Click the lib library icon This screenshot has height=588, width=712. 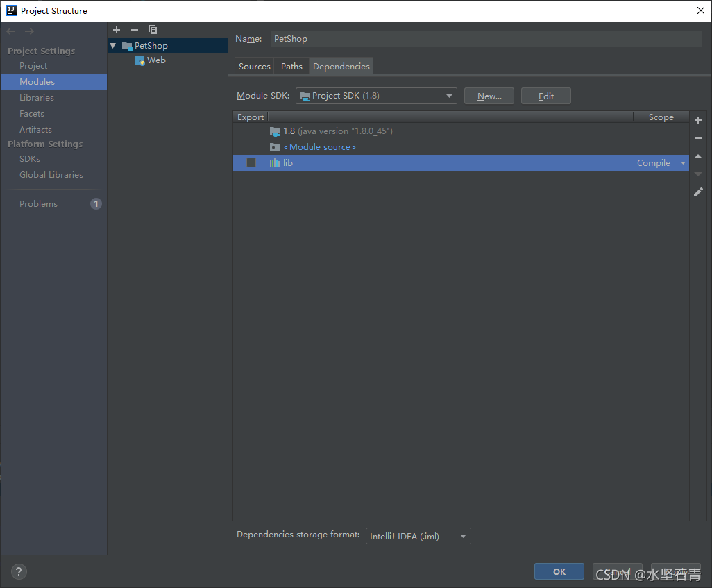[x=275, y=163]
